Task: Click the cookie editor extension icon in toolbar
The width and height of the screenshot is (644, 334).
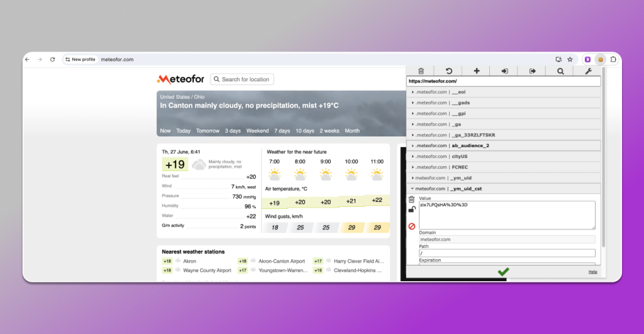Action: point(600,59)
